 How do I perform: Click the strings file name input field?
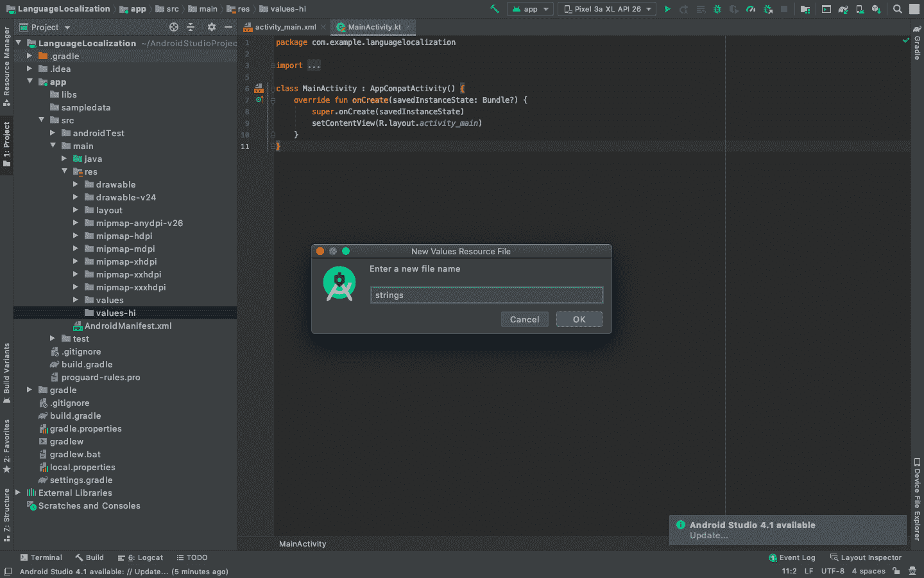coord(486,294)
